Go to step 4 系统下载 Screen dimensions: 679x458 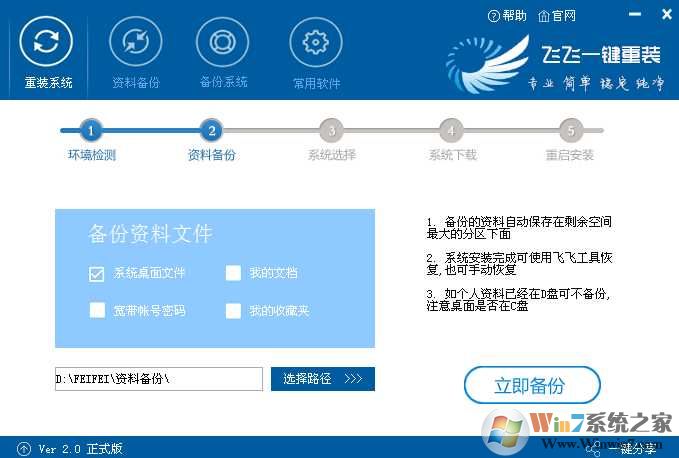[x=451, y=130]
